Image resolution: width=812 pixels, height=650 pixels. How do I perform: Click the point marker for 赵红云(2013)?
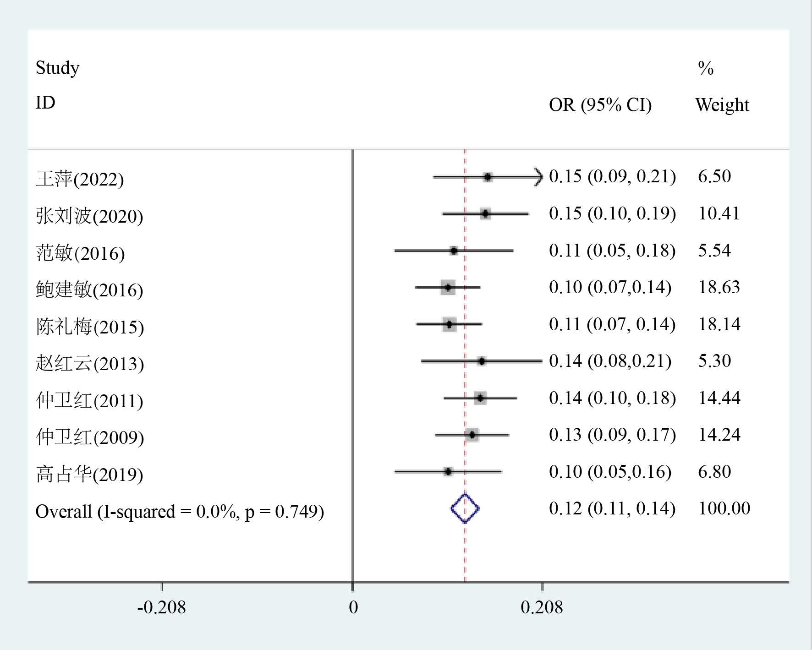click(481, 361)
